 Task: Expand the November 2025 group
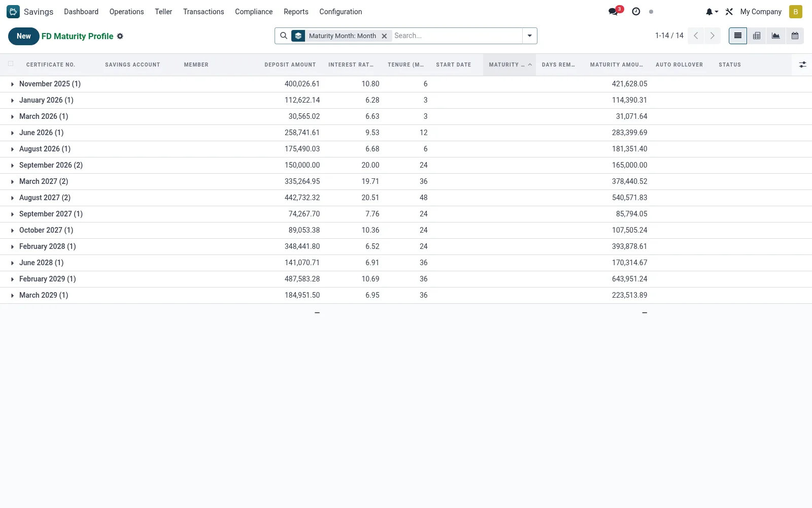pos(50,84)
